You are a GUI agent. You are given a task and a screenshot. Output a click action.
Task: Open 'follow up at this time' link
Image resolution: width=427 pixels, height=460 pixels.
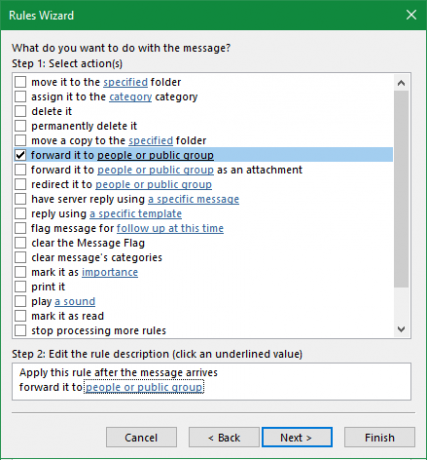tap(170, 228)
